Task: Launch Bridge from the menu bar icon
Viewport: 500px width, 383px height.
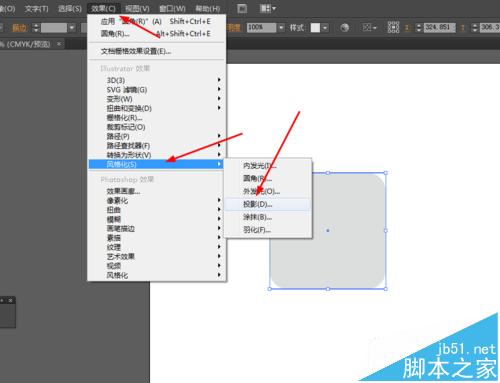Action: point(242,8)
